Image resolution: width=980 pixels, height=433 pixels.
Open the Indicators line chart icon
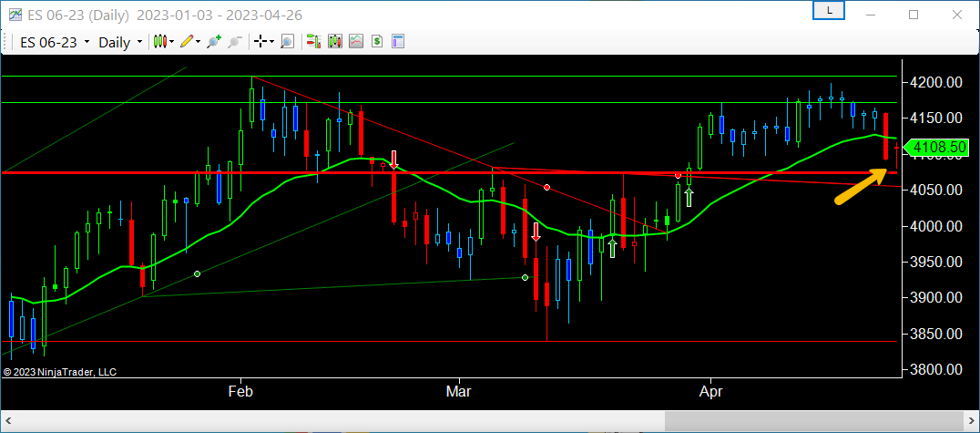point(355,42)
